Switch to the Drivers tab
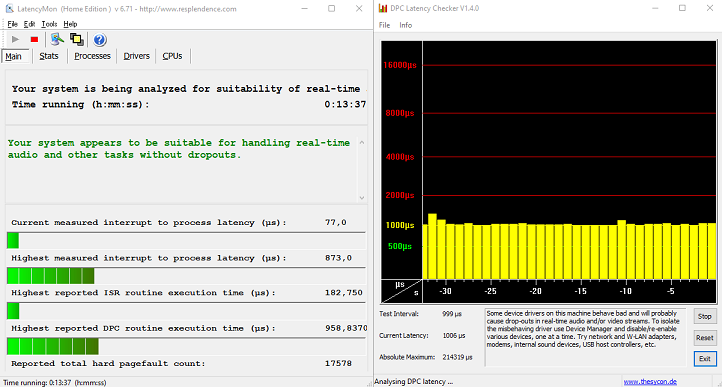The width and height of the screenshot is (722, 387). tap(136, 56)
